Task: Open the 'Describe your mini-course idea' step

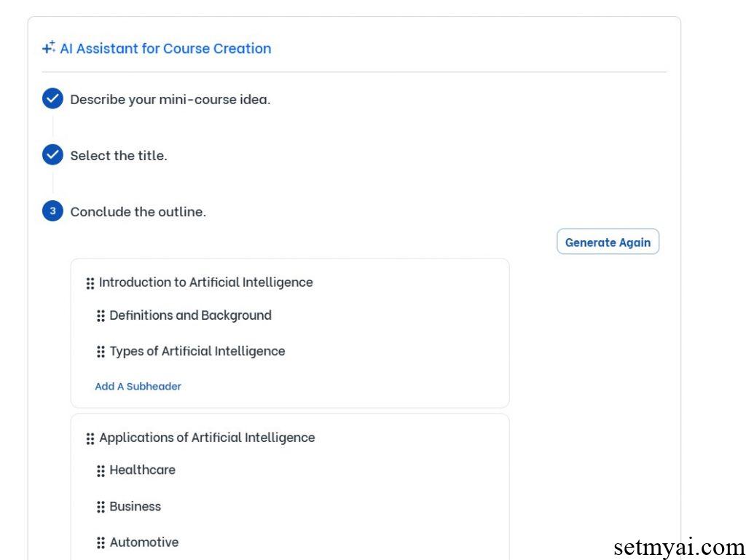Action: [170, 99]
